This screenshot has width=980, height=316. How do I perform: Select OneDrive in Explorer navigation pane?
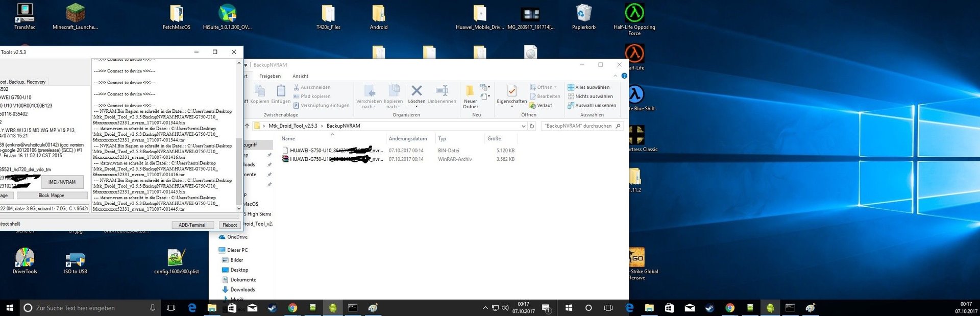(233, 237)
